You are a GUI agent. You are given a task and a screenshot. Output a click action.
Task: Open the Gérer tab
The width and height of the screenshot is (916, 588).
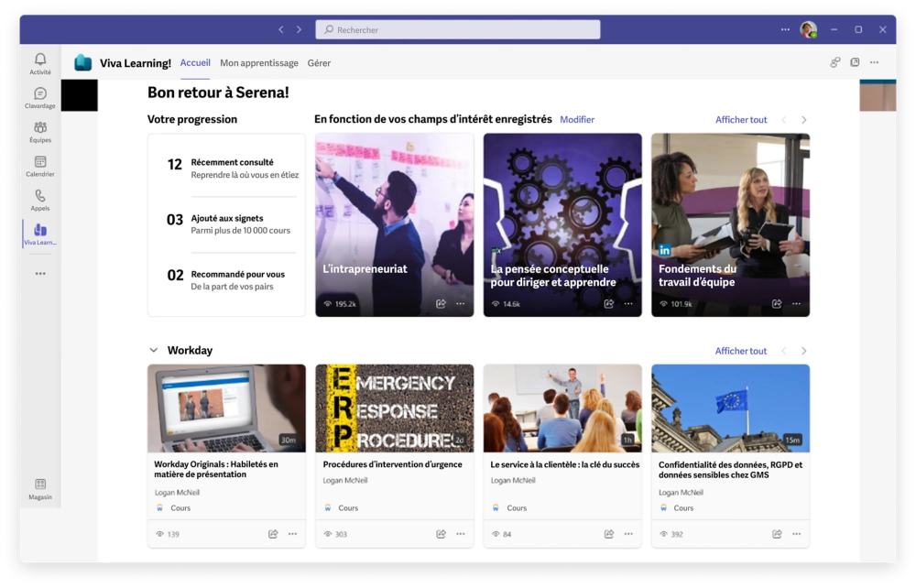(x=319, y=63)
